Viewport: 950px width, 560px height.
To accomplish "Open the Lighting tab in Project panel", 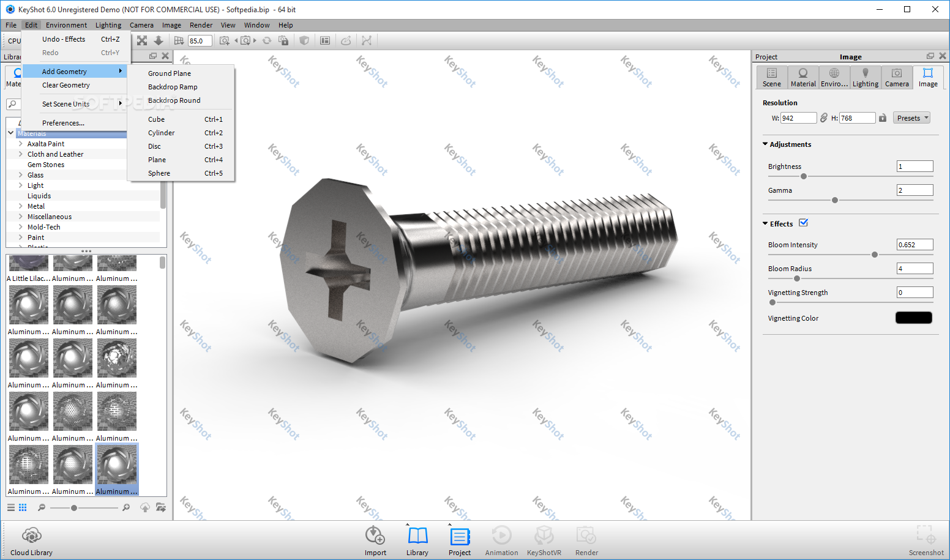I will 866,78.
